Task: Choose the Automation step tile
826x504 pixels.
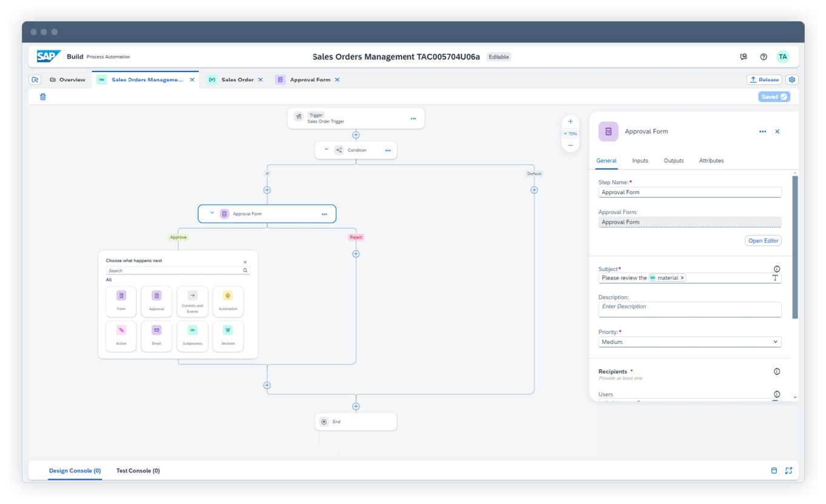Action: coord(228,301)
